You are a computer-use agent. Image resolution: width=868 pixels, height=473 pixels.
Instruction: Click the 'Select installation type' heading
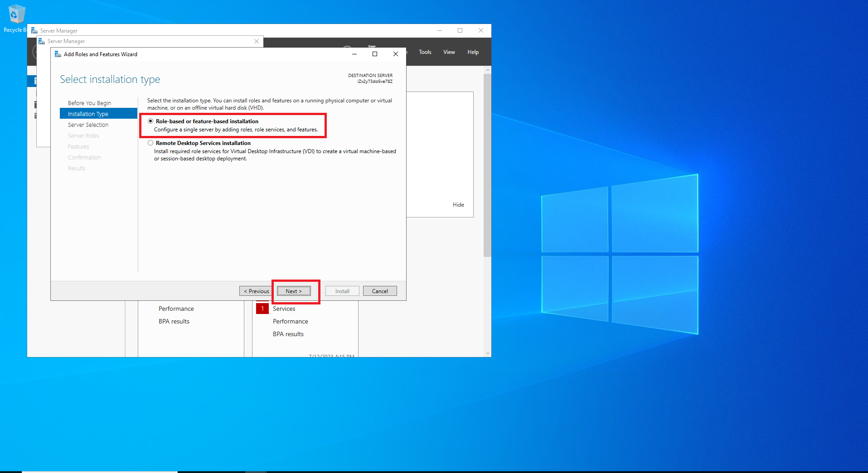110,79
